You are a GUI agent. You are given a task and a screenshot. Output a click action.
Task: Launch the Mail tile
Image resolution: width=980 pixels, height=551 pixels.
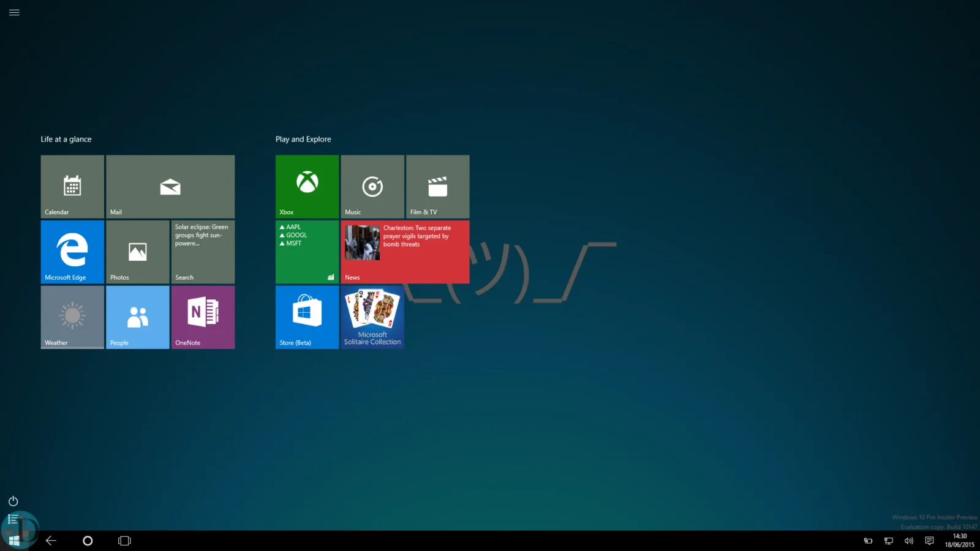(x=170, y=187)
